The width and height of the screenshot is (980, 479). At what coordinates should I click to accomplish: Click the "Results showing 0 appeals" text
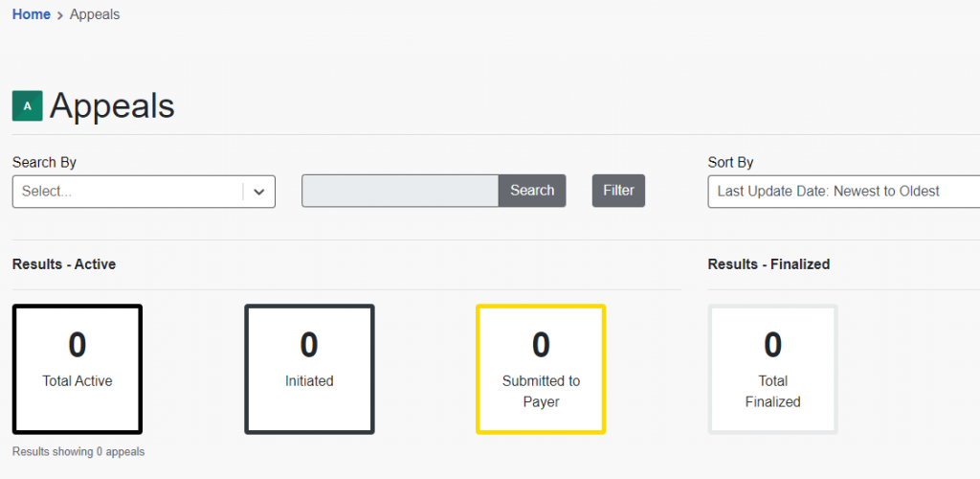coord(78,451)
